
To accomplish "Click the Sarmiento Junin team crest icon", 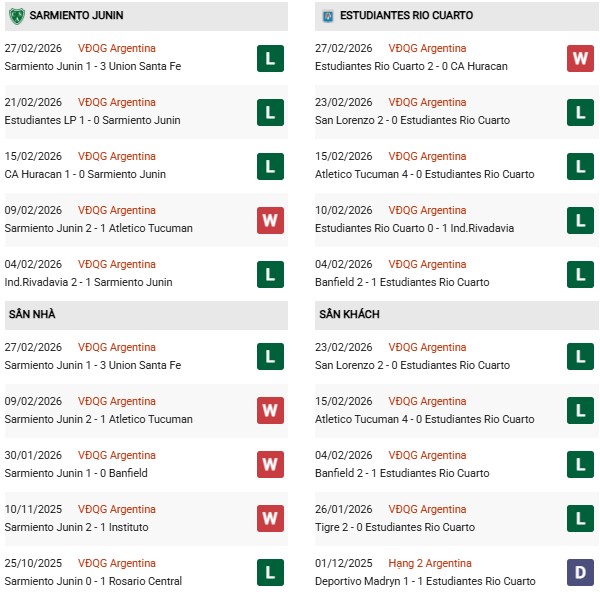I will (x=16, y=16).
